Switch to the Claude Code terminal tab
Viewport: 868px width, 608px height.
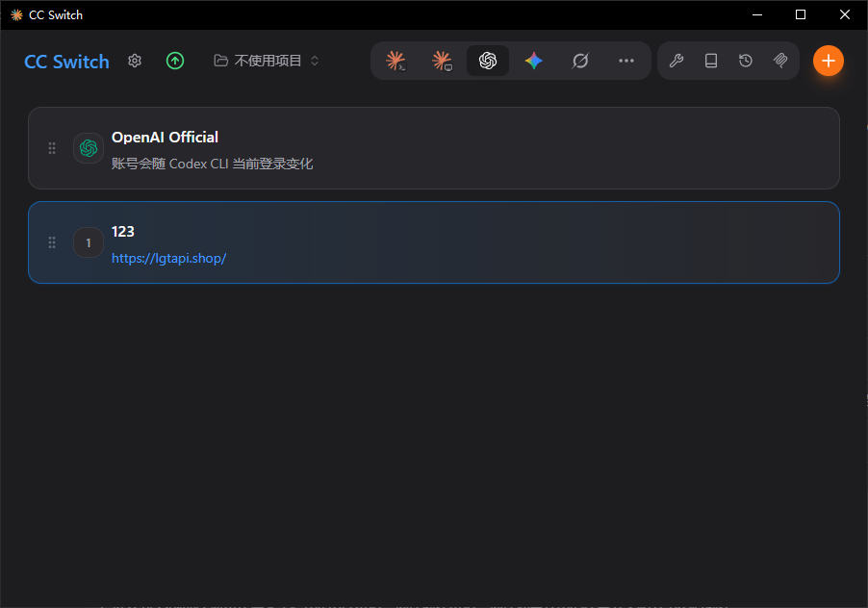click(x=396, y=61)
